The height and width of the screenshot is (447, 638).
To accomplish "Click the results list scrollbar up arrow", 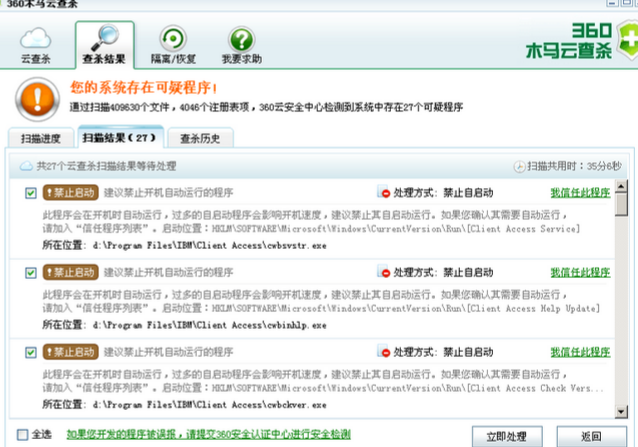I will 621,187.
